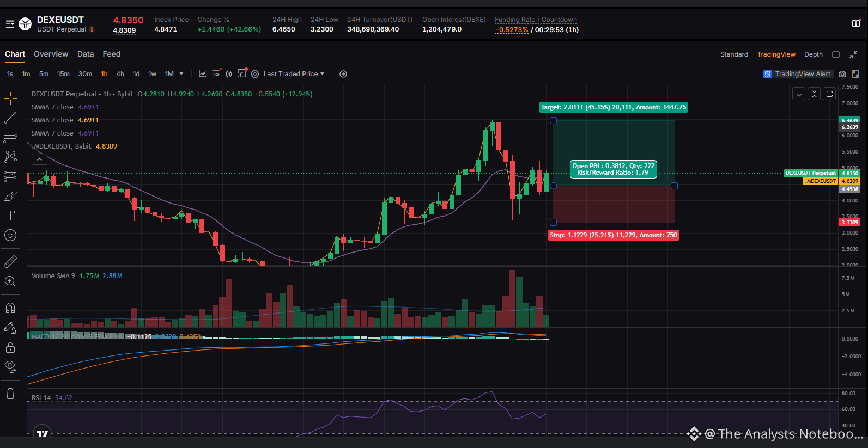This screenshot has width=868, height=448.
Task: Click the scroll-down arrow chart button
Action: (x=799, y=94)
